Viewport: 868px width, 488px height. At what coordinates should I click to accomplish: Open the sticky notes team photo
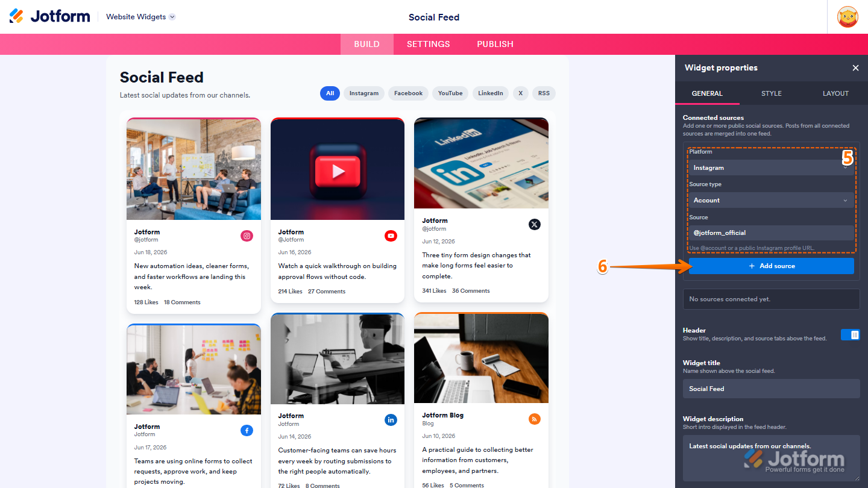pyautogui.click(x=193, y=370)
